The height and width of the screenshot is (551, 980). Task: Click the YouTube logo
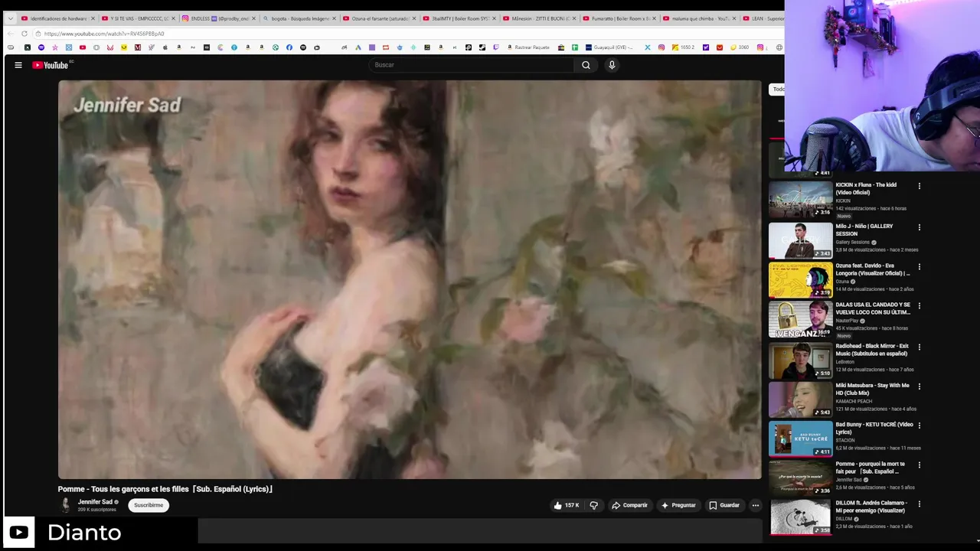[x=50, y=65]
